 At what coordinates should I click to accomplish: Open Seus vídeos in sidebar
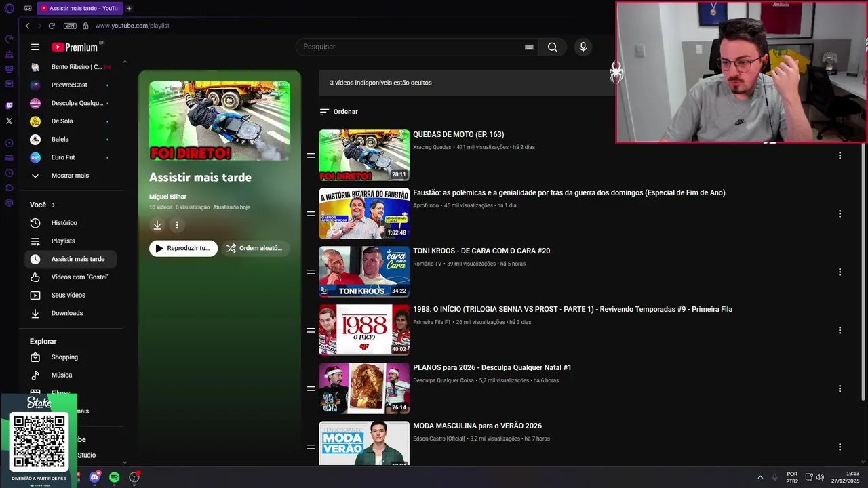71,295
